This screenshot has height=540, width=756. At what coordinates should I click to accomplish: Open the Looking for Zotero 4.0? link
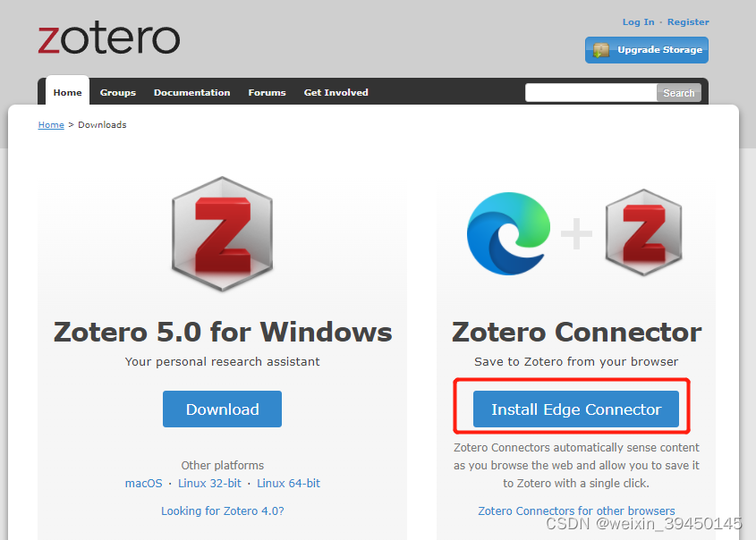click(x=222, y=510)
